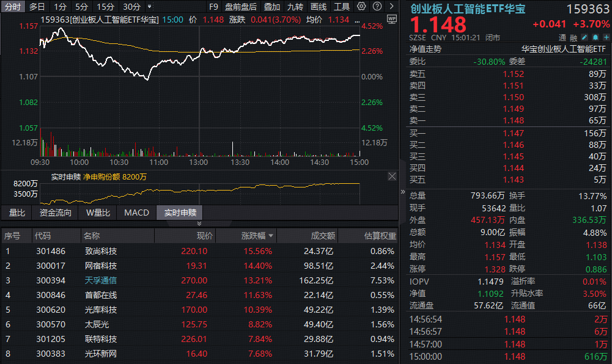612x364 pixels.
Task: Click the WP monitor icon on chart
Action: (392, 20)
